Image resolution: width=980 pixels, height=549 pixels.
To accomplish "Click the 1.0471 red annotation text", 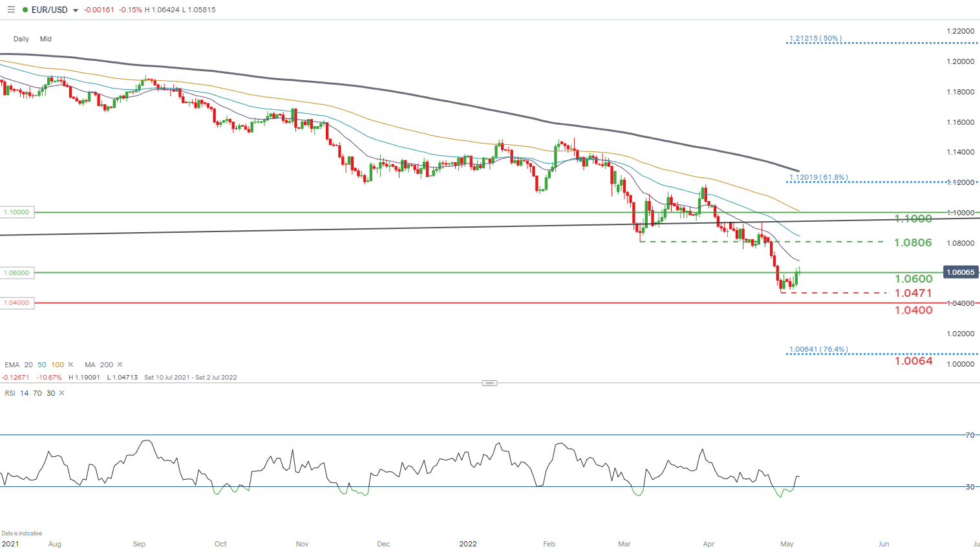I will (913, 293).
